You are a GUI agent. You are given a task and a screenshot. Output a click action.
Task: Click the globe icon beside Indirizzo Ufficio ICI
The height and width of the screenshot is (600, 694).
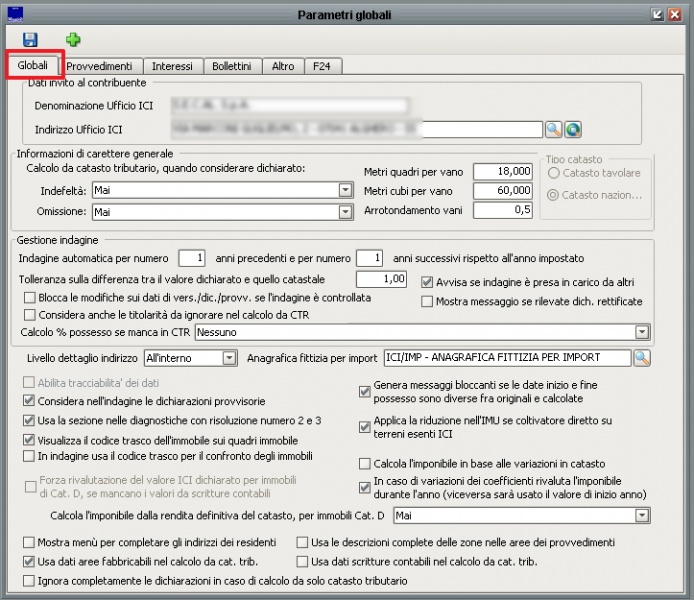click(573, 129)
